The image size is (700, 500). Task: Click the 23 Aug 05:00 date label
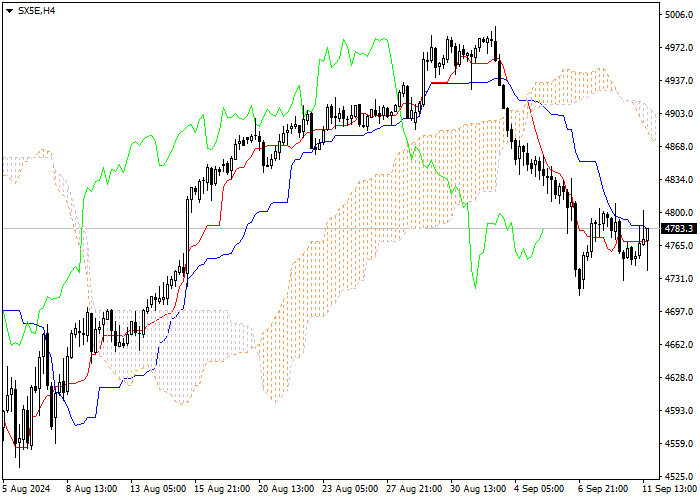(x=350, y=489)
